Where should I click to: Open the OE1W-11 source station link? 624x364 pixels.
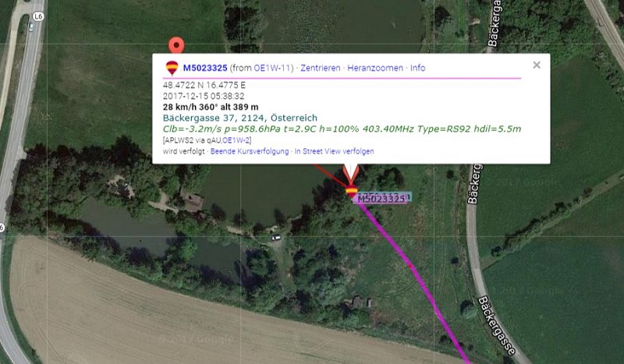272,68
